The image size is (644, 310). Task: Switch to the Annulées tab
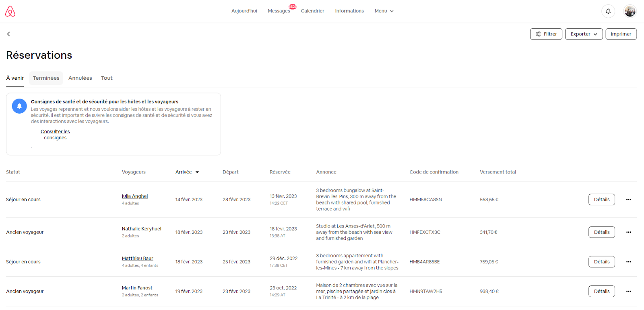pyautogui.click(x=80, y=78)
